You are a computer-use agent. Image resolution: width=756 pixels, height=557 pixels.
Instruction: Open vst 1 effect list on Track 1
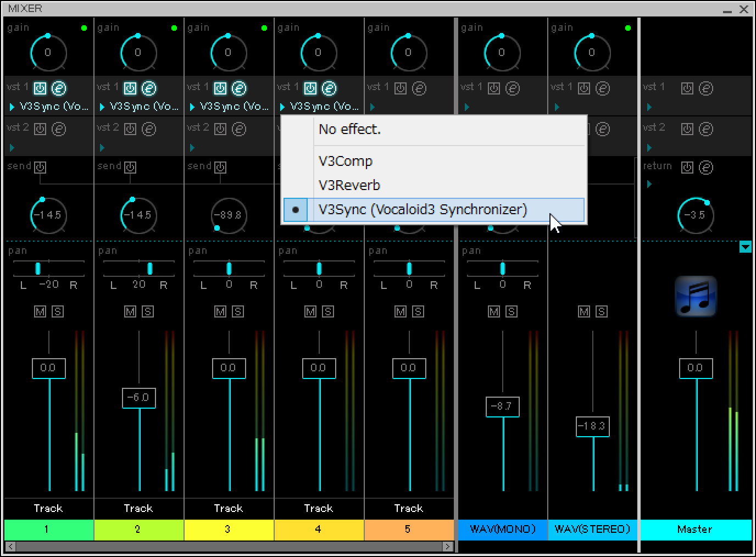12,107
